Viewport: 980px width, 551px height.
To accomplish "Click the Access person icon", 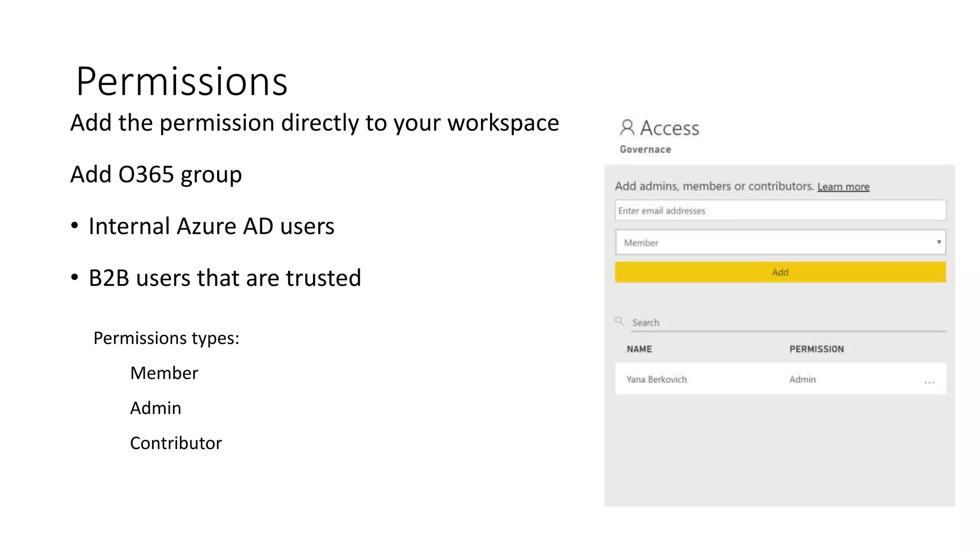I will click(x=627, y=128).
